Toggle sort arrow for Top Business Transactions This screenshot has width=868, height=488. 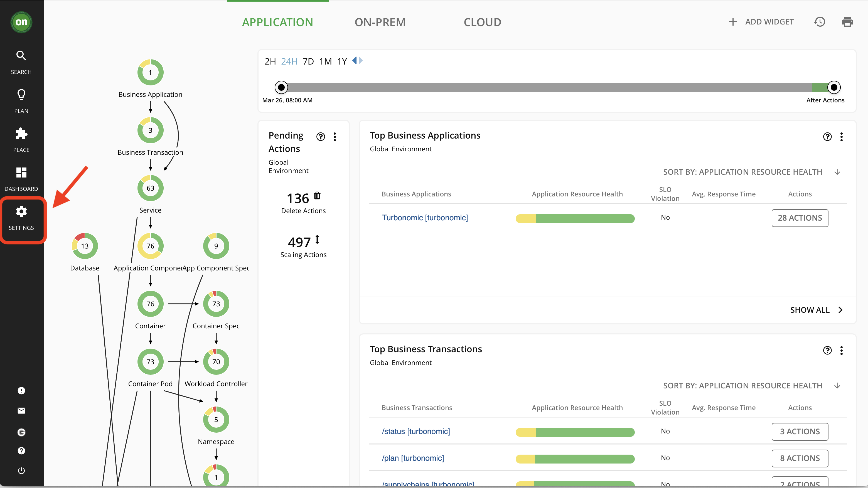[x=837, y=386]
